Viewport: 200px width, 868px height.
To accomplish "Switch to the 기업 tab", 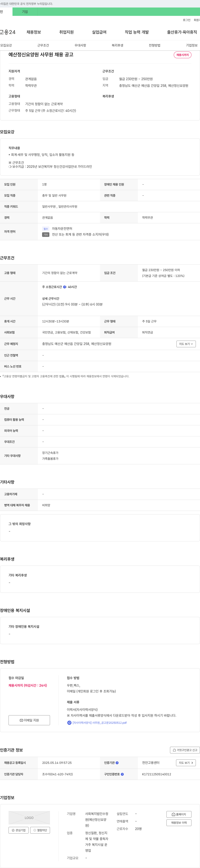I will (25, 12).
